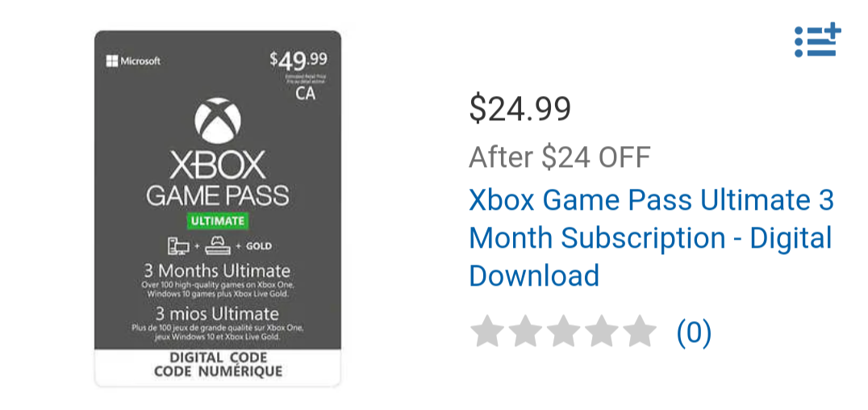The image size is (868, 410).
Task: Click the second rating star
Action: click(525, 332)
